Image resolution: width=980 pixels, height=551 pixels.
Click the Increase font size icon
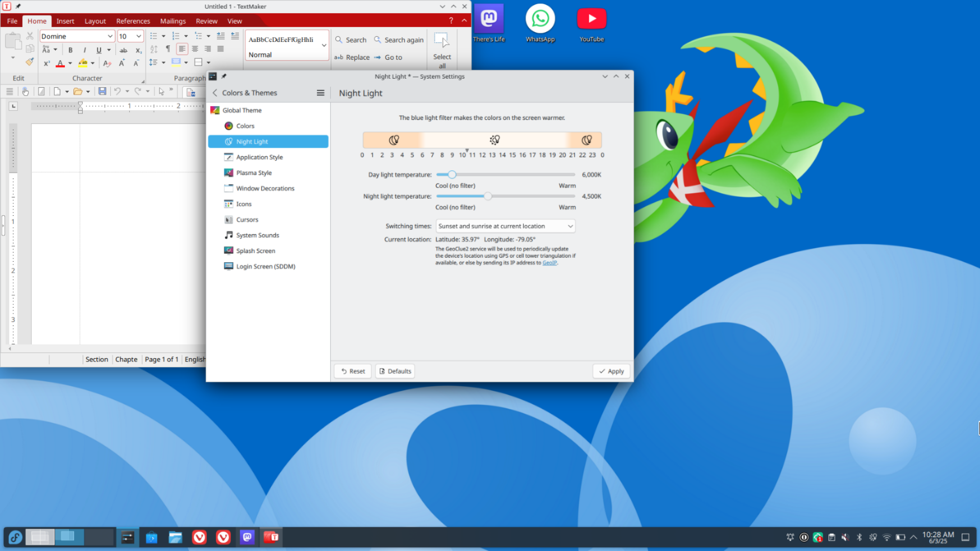coord(122,63)
